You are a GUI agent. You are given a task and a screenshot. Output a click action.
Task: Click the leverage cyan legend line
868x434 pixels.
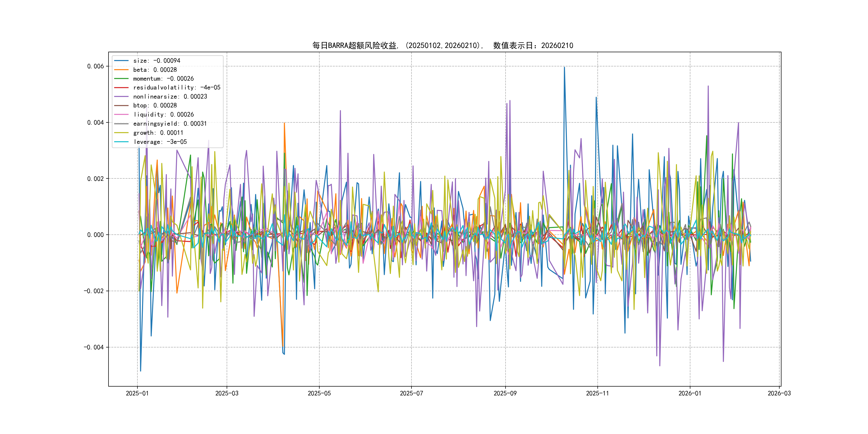[121, 142]
